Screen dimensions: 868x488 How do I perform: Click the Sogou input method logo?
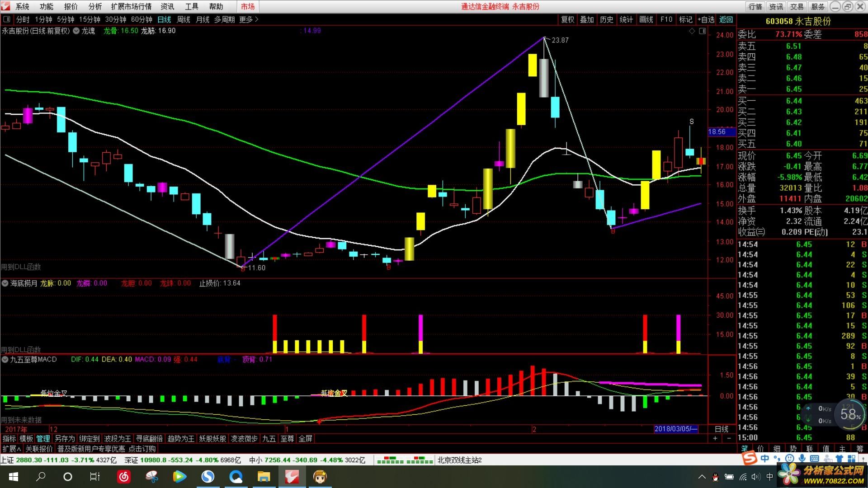[750, 458]
